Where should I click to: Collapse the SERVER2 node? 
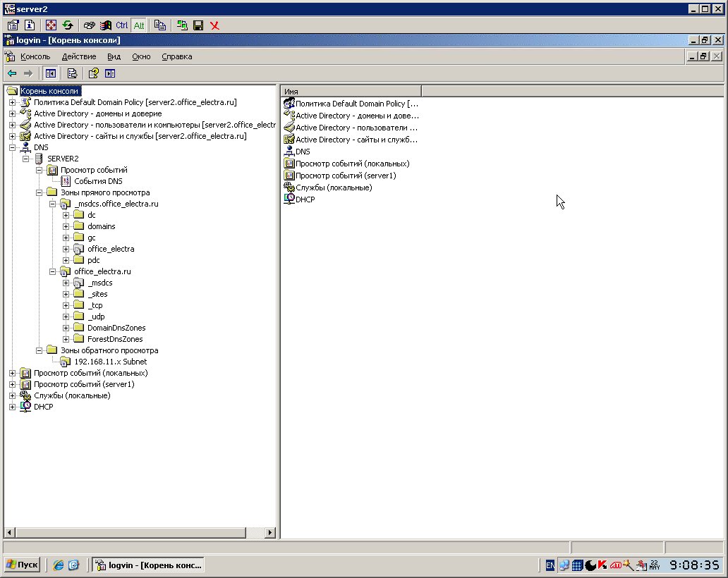tap(26, 159)
